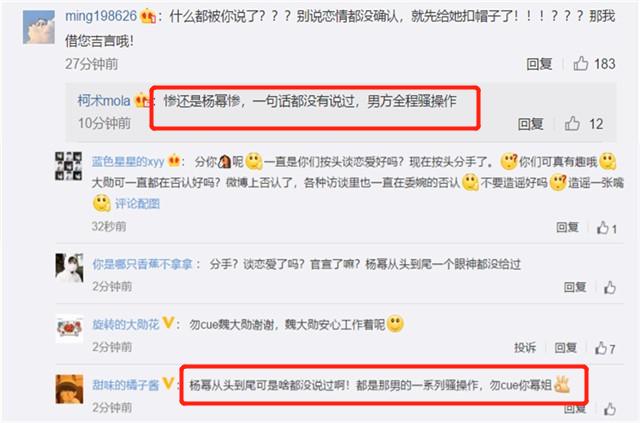Screen dimensions: 640x423
Task: Open ming198626's avatar profile picture
Action: (x=39, y=27)
